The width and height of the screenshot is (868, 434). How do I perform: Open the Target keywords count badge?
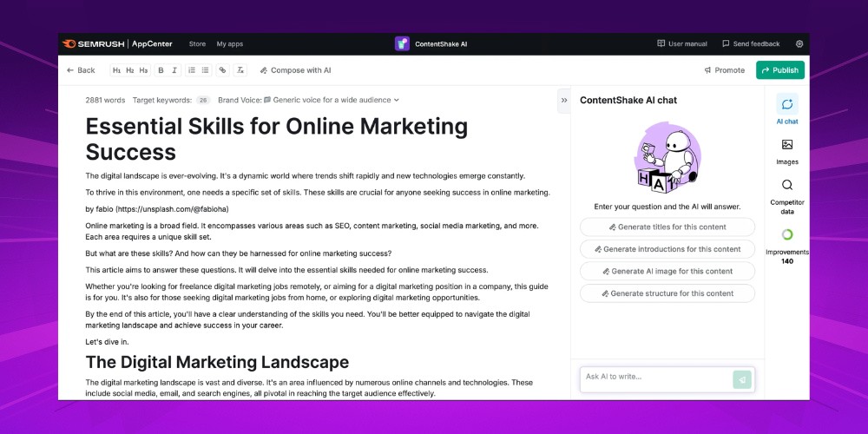click(203, 100)
